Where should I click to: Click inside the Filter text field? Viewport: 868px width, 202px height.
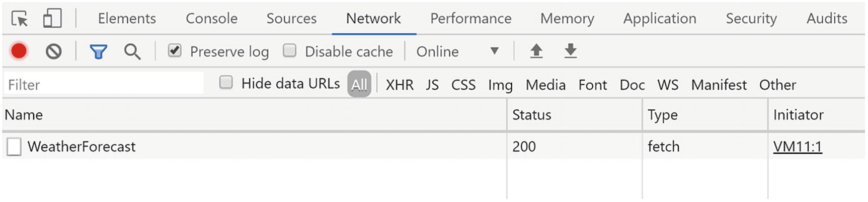click(104, 84)
